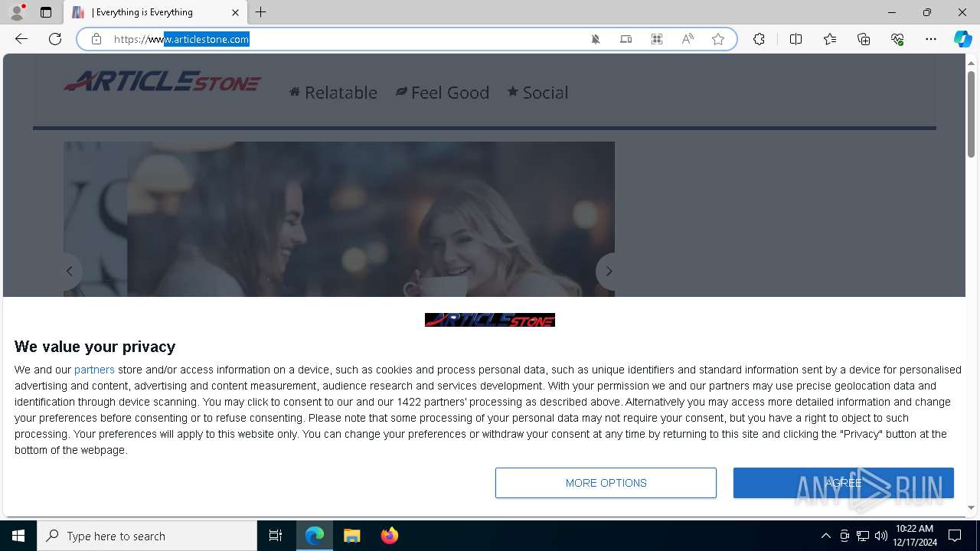This screenshot has height=551, width=980.
Task: Open the notification center icon
Action: pyautogui.click(x=955, y=536)
